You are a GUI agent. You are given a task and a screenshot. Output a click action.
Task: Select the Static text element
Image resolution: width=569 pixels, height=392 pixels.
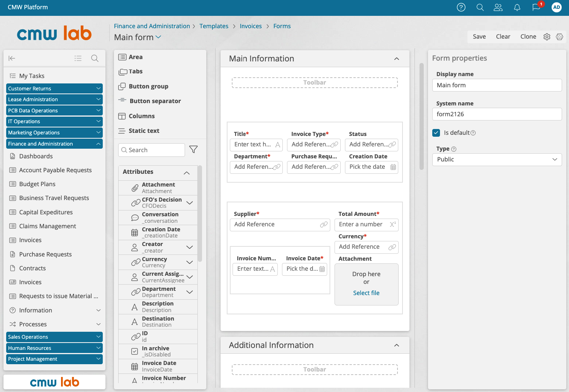click(x=139, y=131)
